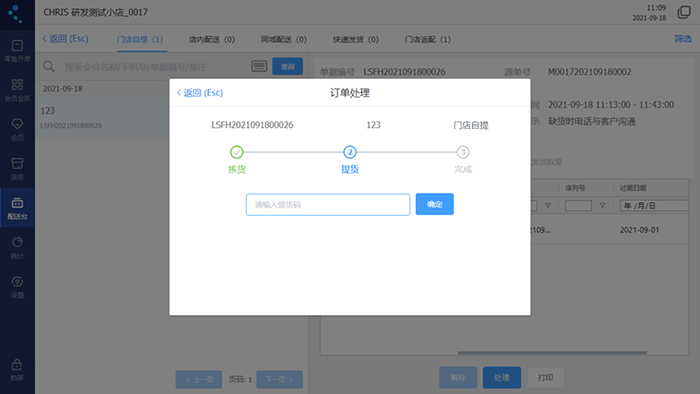Switch to 同城配送 (0) tab
The width and height of the screenshot is (700, 394).
click(284, 39)
